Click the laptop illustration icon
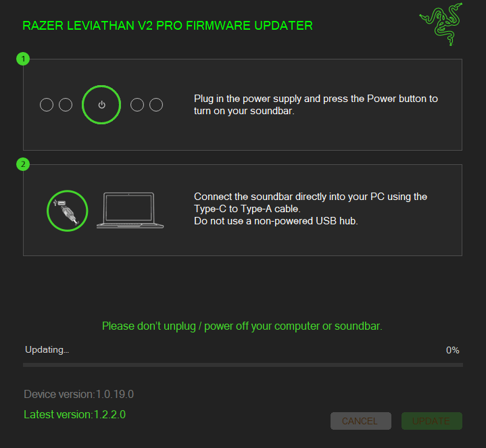 (x=130, y=210)
